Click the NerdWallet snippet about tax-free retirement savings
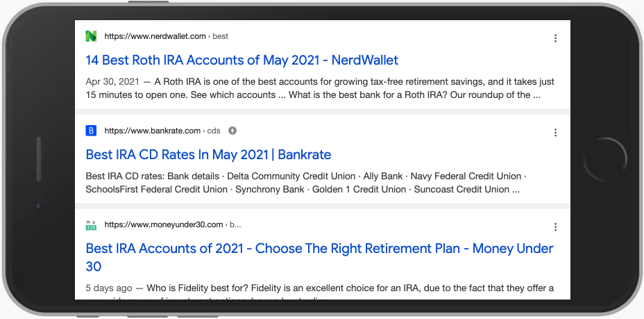The width and height of the screenshot is (644, 319). point(319,88)
